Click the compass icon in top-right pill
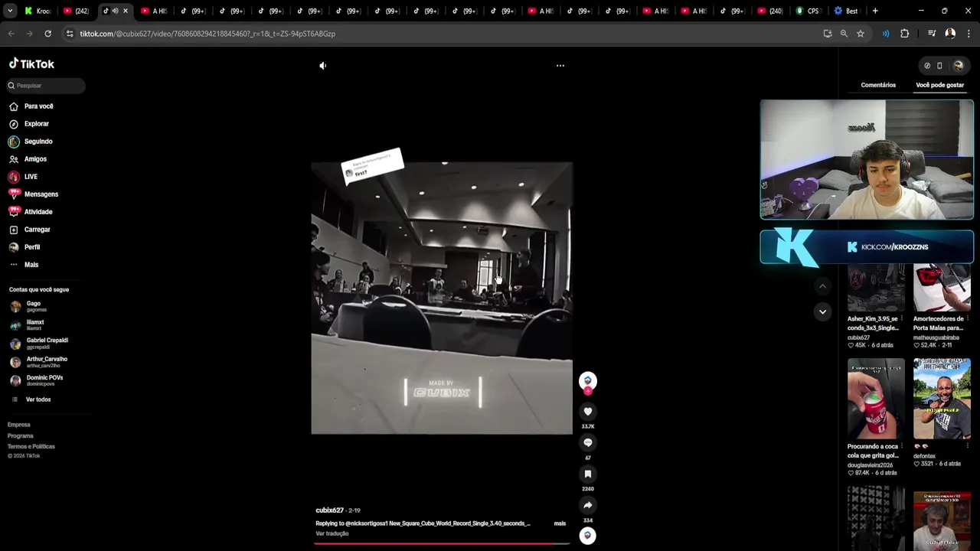The height and width of the screenshot is (551, 980). [x=927, y=66]
